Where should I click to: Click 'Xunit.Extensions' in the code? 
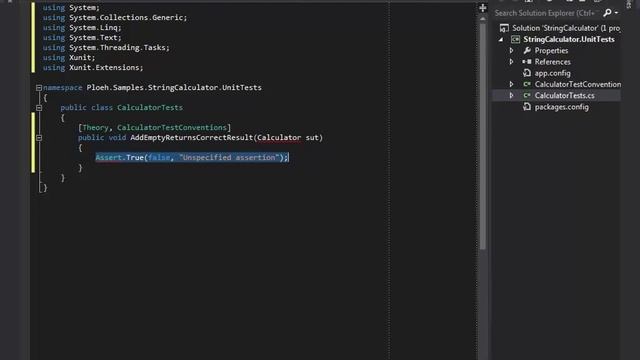104,68
